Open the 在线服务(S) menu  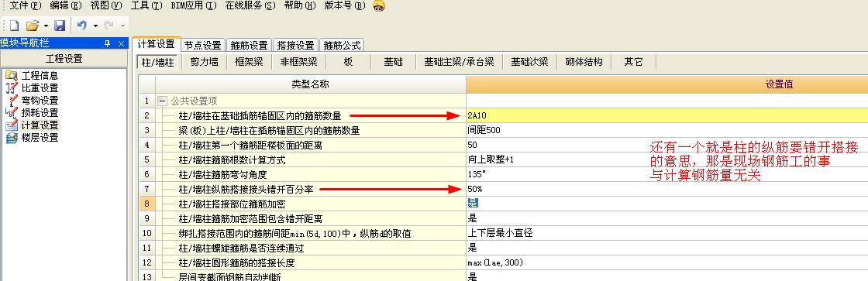(x=250, y=5)
